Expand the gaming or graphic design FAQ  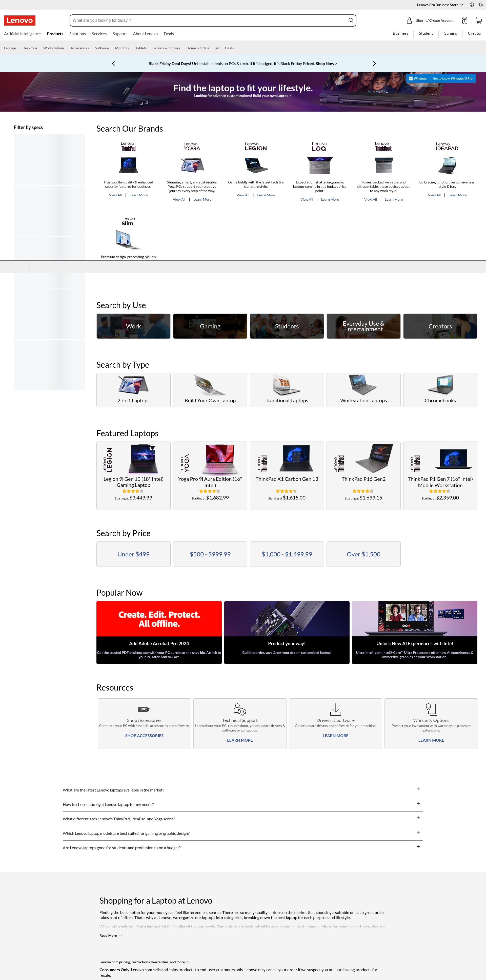(243, 833)
